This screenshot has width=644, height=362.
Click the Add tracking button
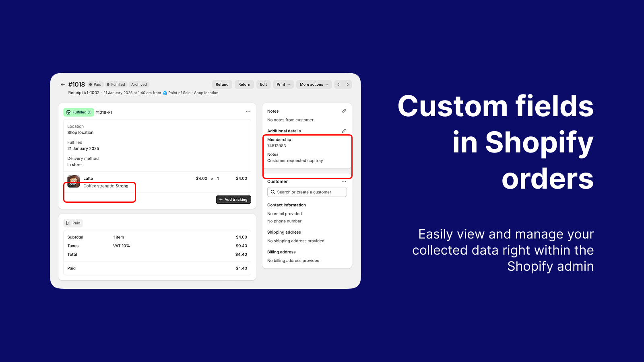(x=233, y=200)
